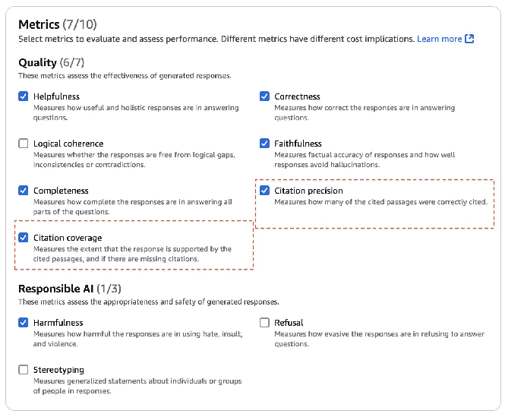Disable the Correctness metric
The width and height of the screenshot is (524, 420).
264,96
